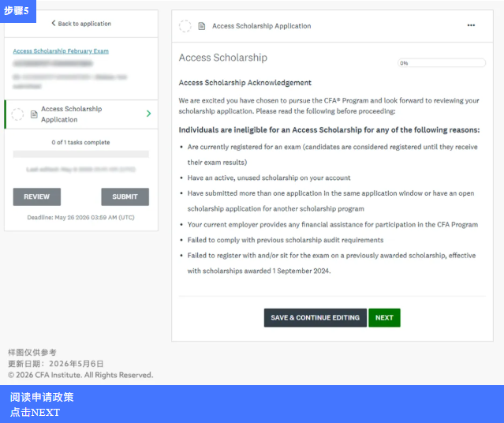Click SAVE & CONTINUE EDITING button
Viewport: 504px width, 423px height.
click(315, 317)
